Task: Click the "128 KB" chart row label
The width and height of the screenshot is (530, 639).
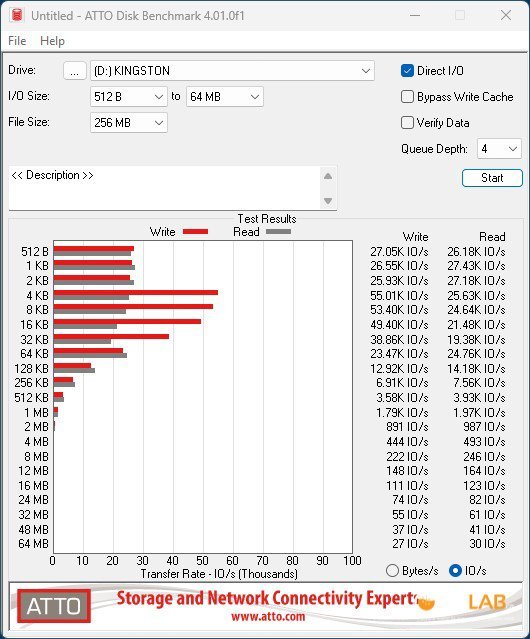Action: [x=31, y=368]
